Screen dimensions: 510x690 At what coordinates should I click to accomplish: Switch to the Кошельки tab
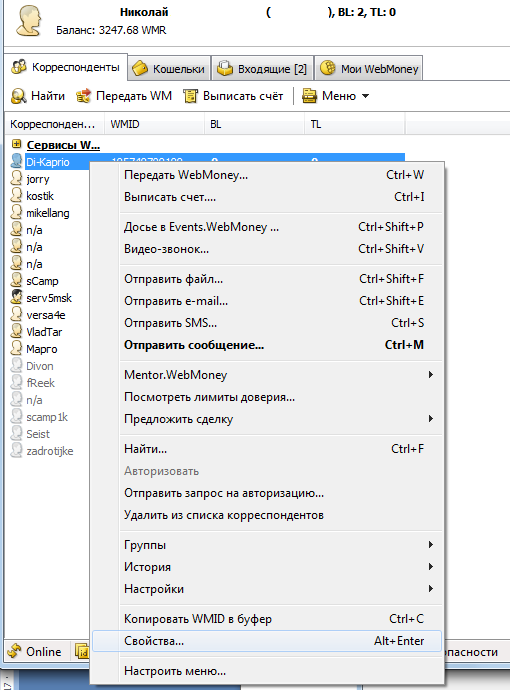tap(169, 68)
